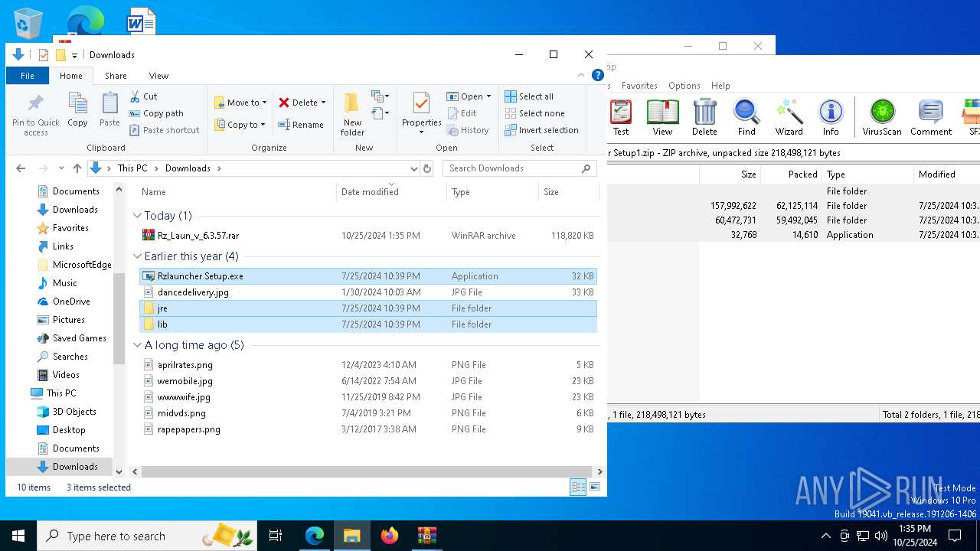Click Cut in Clipboard group
980x551 pixels.
click(143, 96)
